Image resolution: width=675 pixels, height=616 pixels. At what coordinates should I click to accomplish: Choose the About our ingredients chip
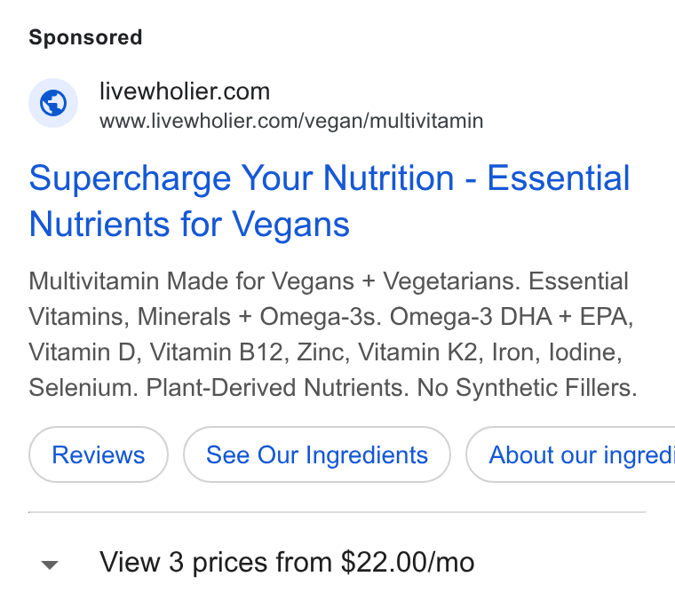tap(570, 454)
